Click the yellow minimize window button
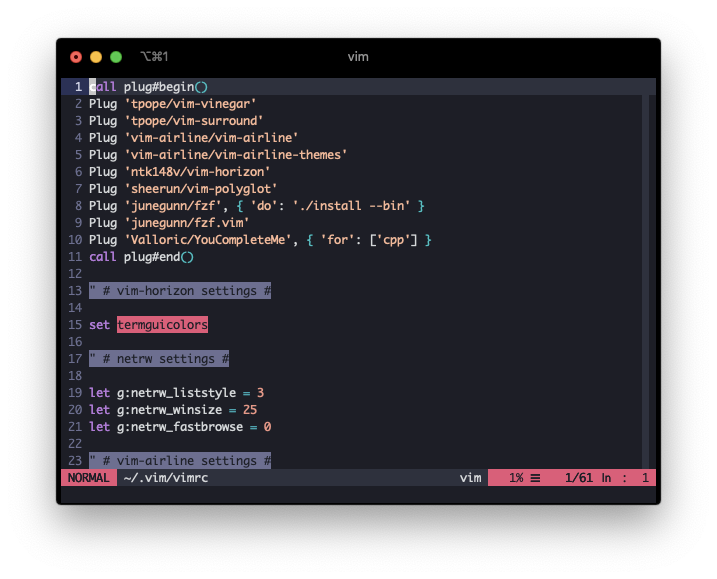717x579 pixels. tap(96, 57)
